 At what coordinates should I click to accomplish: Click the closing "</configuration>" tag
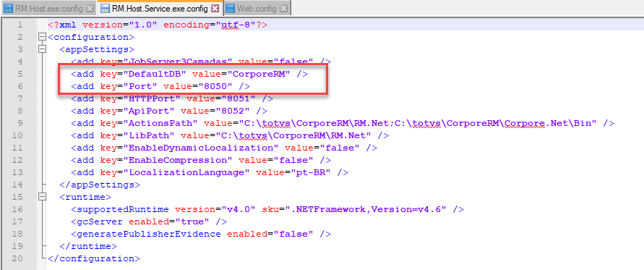(94, 259)
